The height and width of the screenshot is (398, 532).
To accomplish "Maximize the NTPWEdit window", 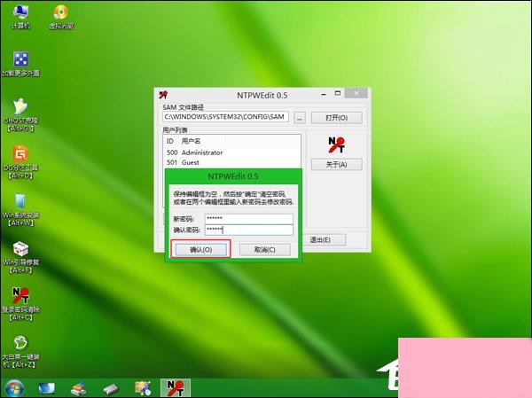I will tap(338, 94).
